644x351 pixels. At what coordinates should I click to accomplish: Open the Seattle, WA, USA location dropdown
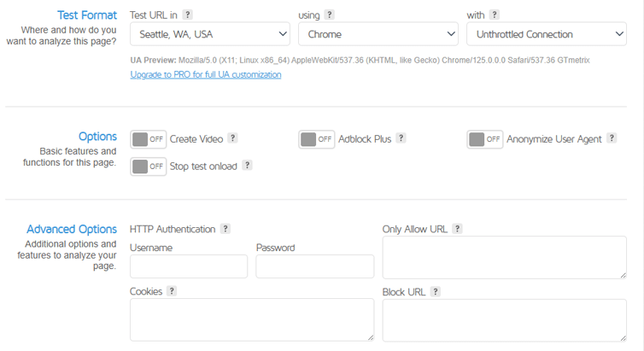coord(210,34)
